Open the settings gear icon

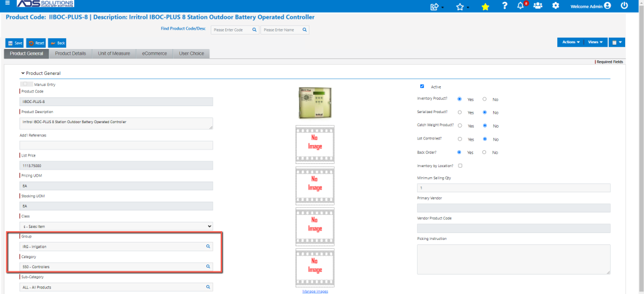coord(556,6)
